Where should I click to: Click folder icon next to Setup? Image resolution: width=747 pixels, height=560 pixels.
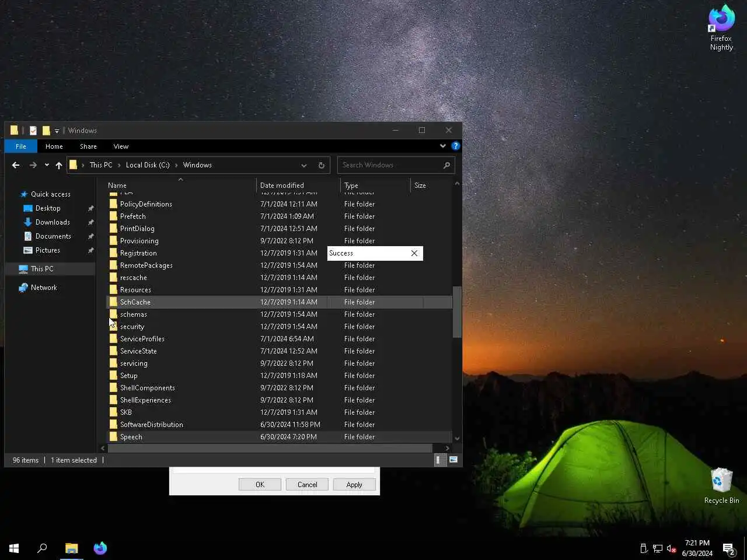[113, 376]
